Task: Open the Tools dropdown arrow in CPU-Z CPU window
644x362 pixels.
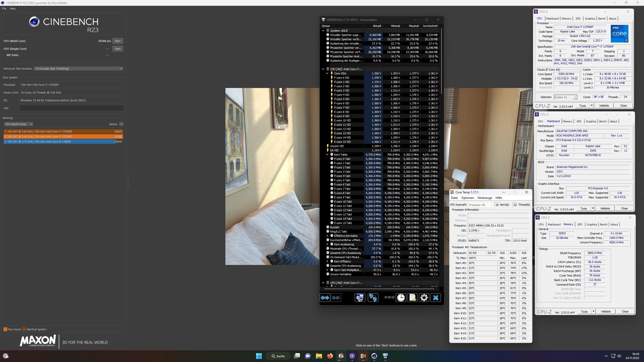Action: (592, 106)
